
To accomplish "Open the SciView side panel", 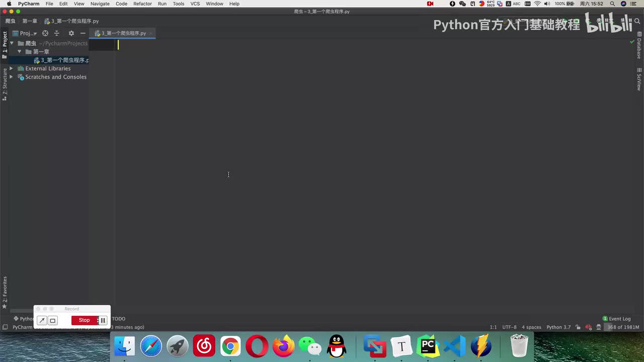I will click(x=639, y=79).
